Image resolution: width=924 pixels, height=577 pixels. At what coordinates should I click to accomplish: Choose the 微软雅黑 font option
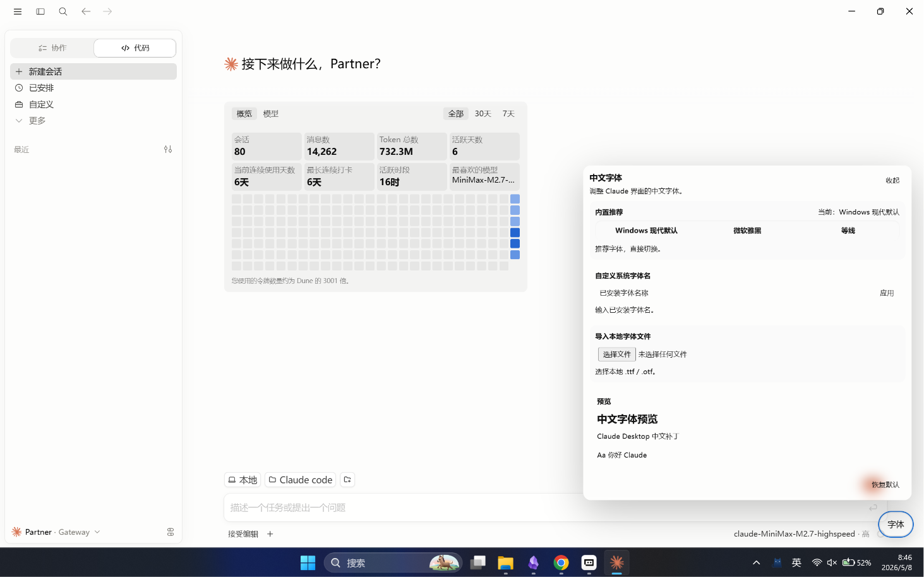747,231
